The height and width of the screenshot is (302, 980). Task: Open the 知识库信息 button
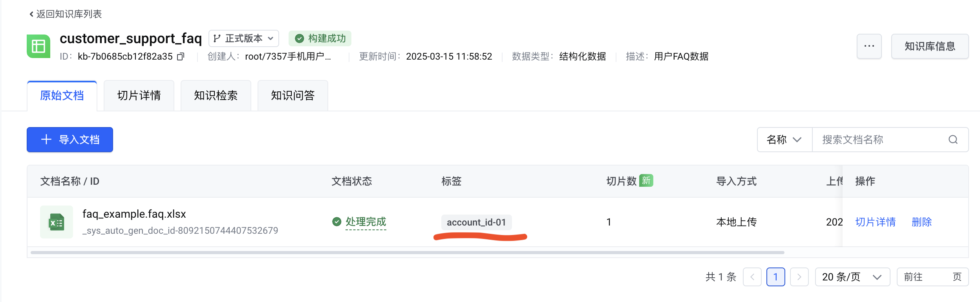click(929, 46)
